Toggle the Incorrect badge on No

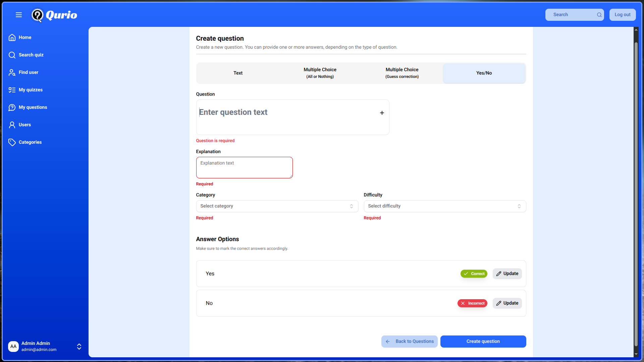click(472, 303)
